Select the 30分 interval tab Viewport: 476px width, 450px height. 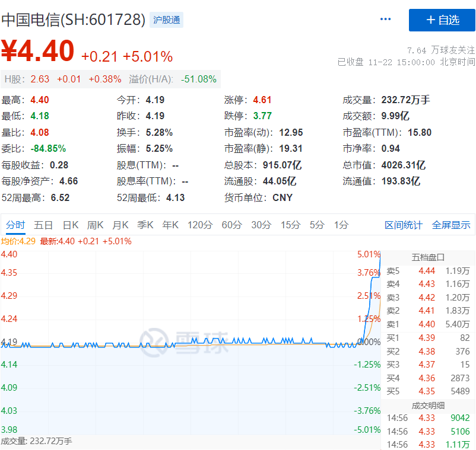coord(261,225)
